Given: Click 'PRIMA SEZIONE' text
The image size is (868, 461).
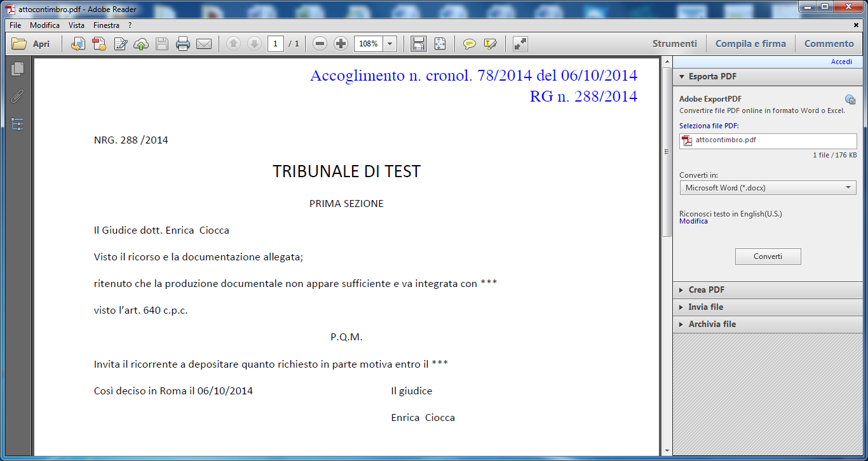Looking at the screenshot, I should (x=346, y=204).
